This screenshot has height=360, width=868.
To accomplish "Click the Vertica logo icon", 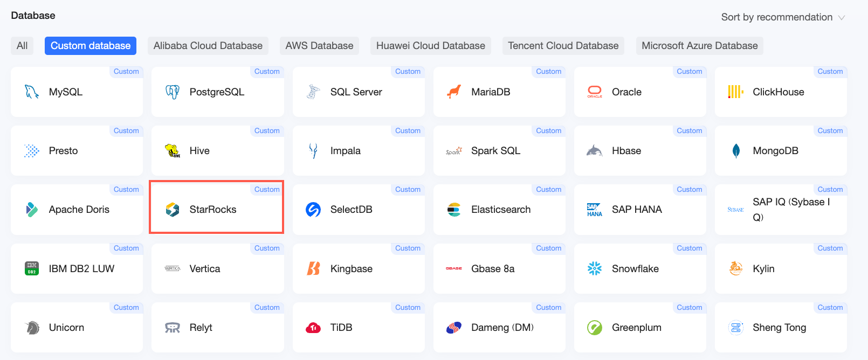I will coord(173,268).
